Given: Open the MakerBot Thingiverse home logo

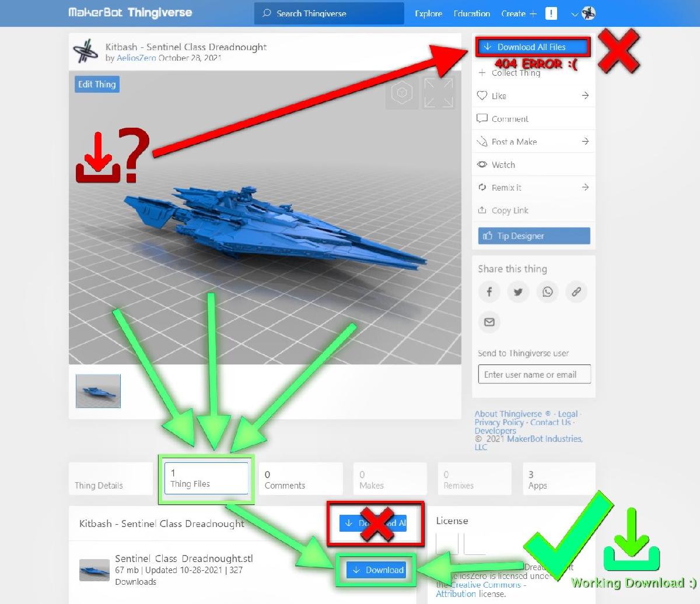Looking at the screenshot, I should (x=129, y=12).
